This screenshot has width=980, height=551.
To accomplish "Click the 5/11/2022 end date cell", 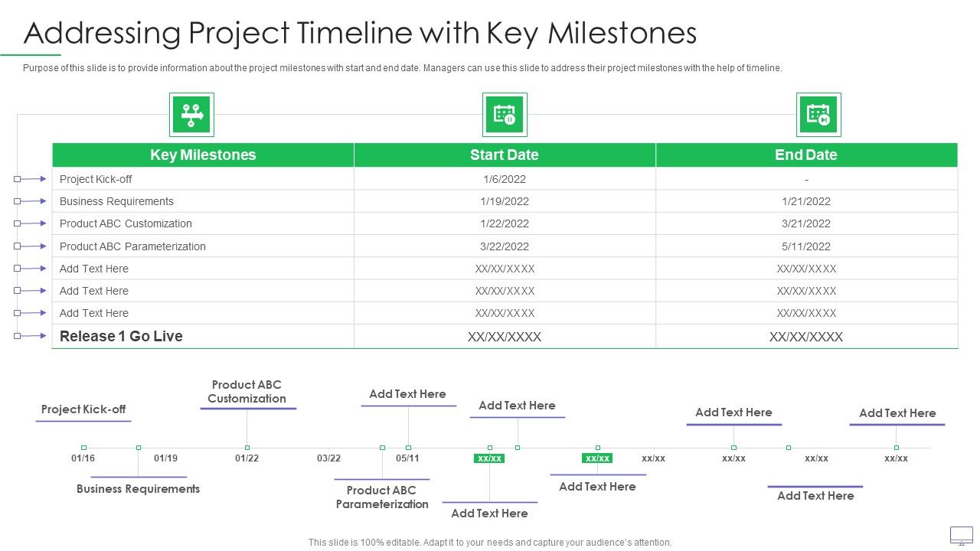I will tap(806, 246).
